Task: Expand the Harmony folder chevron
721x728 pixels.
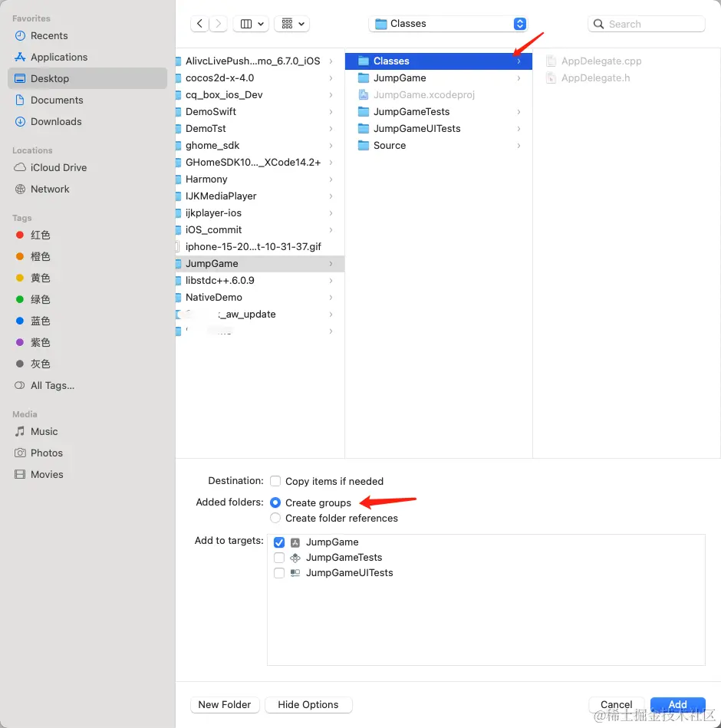Action: 331,180
